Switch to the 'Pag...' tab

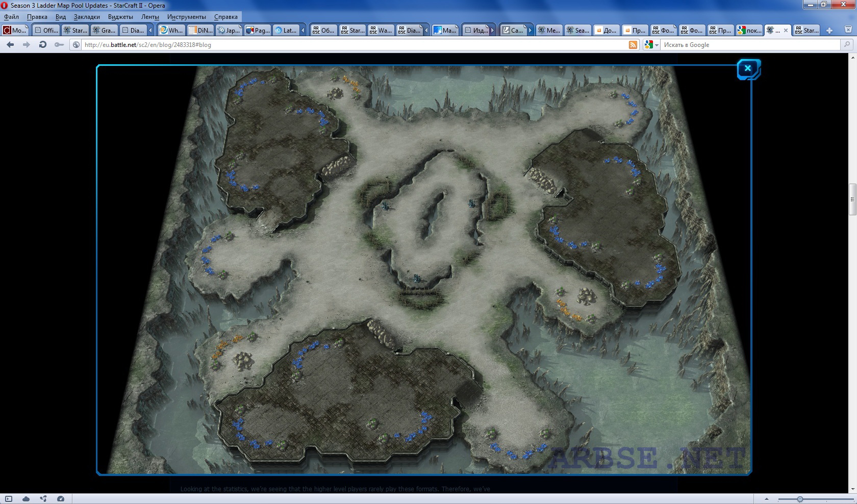tap(258, 31)
